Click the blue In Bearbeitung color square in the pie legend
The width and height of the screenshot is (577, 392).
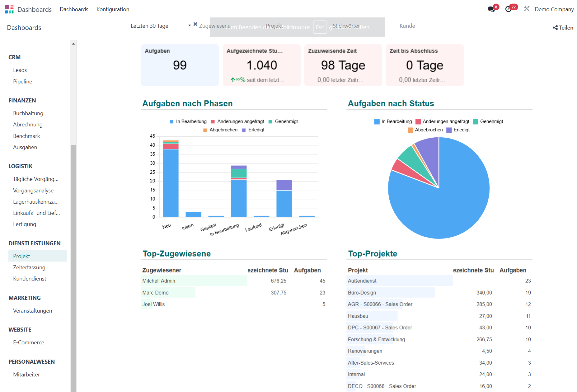[376, 121]
